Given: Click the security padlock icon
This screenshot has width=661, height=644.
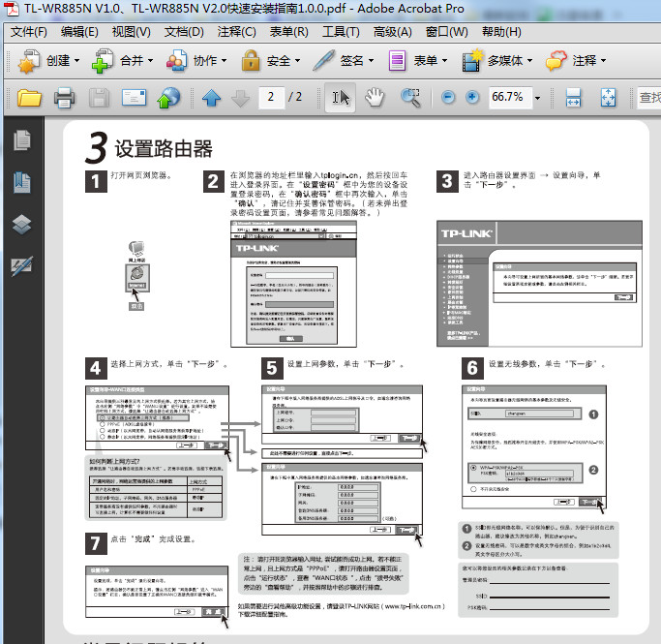Looking at the screenshot, I should tap(251, 60).
